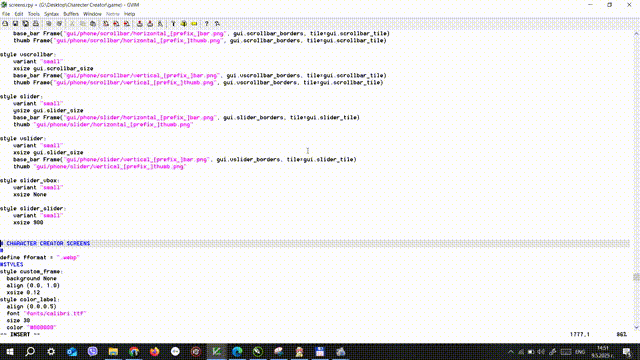Image resolution: width=640 pixels, height=360 pixels.
Task: Click the Save all files icon
Action: [25, 24]
